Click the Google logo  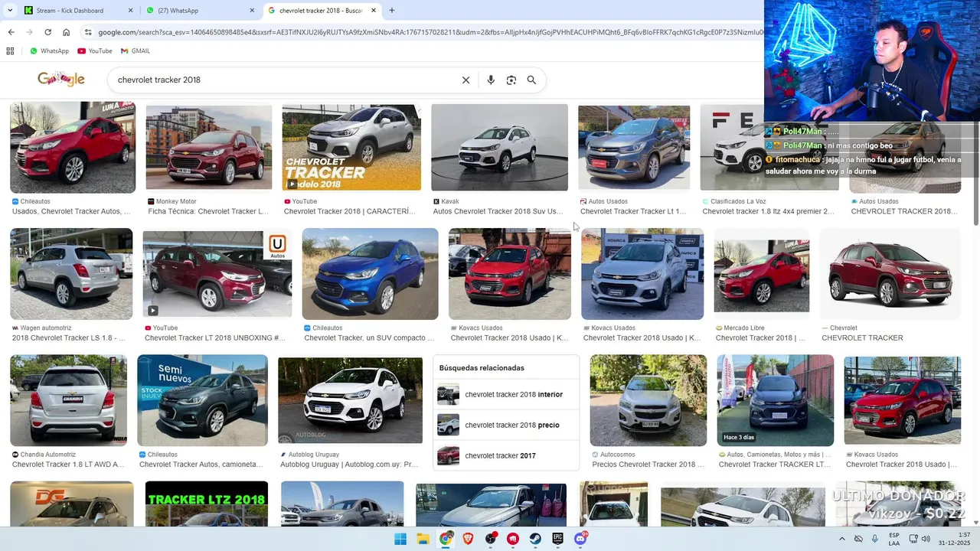pos(61,79)
